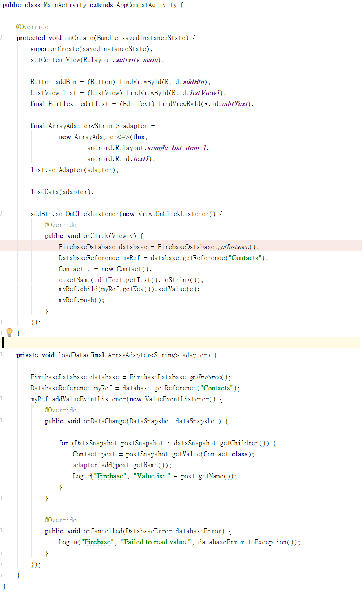
Task: Click the italic activity_main identifier
Action: 137,60
